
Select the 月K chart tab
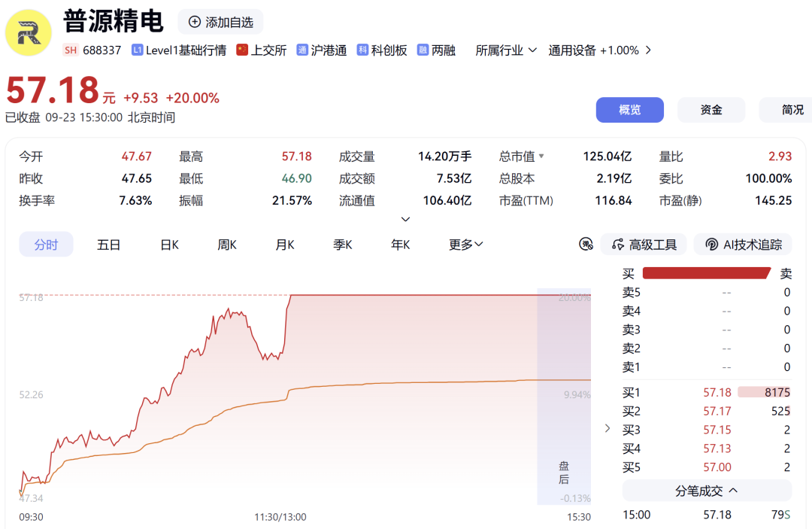point(285,245)
